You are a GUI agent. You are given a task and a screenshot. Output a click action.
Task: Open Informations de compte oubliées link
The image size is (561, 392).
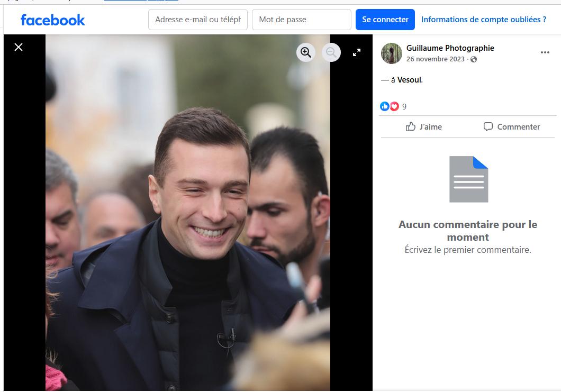[x=484, y=20]
